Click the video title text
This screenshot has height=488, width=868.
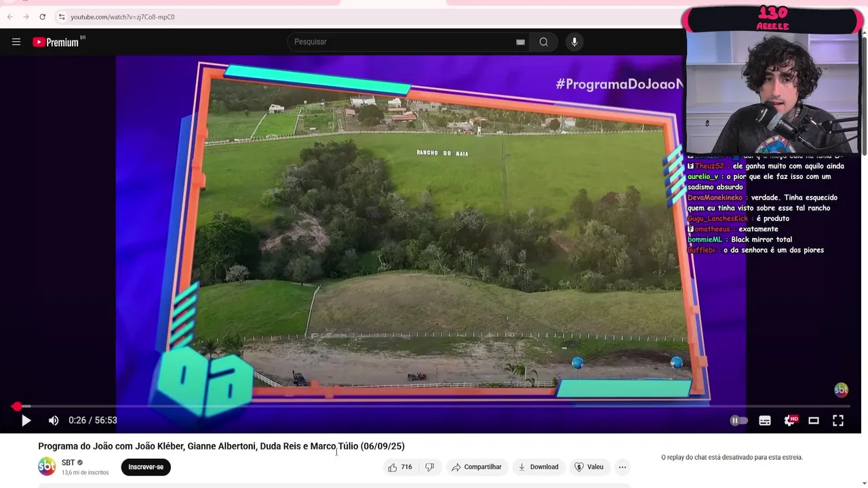coord(221,446)
